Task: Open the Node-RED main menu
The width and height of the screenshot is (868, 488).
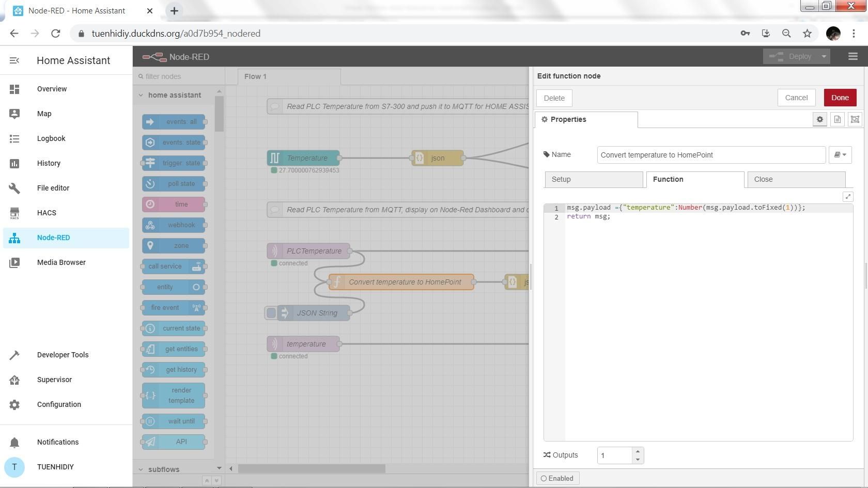Action: [853, 56]
